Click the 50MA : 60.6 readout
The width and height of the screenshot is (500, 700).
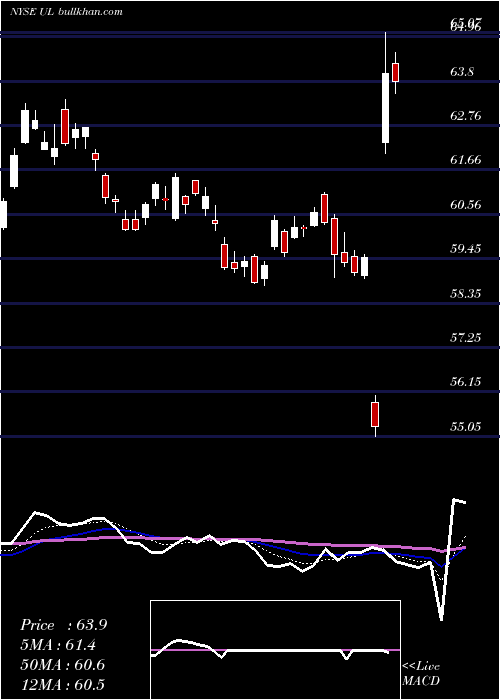point(63,665)
